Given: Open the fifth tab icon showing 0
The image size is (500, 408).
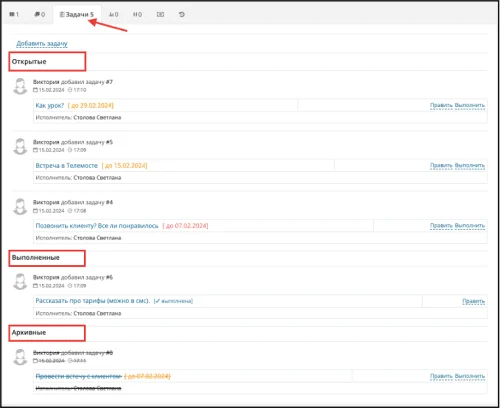Looking at the screenshot, I should [x=137, y=14].
